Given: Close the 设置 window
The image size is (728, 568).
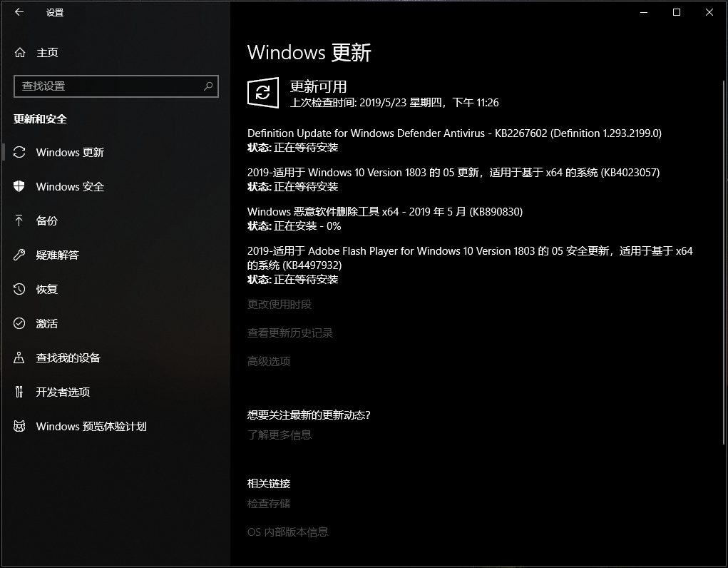Looking at the screenshot, I should [x=709, y=13].
